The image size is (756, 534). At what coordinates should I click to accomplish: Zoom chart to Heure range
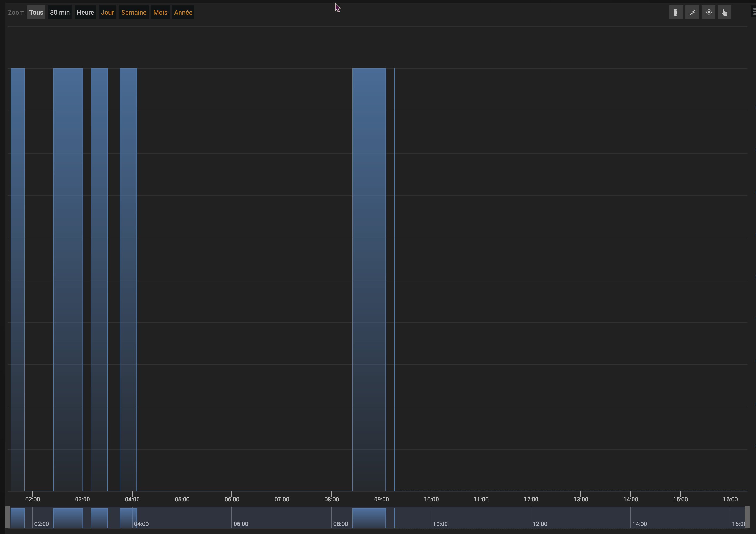(x=85, y=13)
